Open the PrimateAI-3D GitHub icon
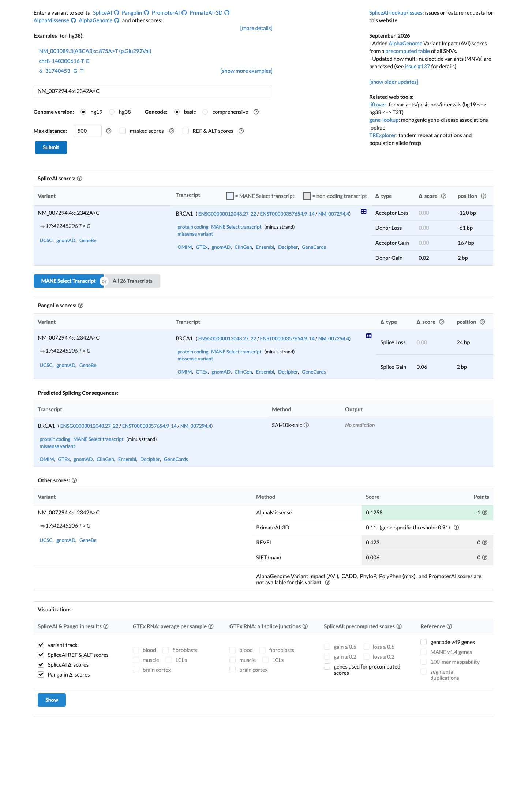The height and width of the screenshot is (805, 532). (x=227, y=13)
